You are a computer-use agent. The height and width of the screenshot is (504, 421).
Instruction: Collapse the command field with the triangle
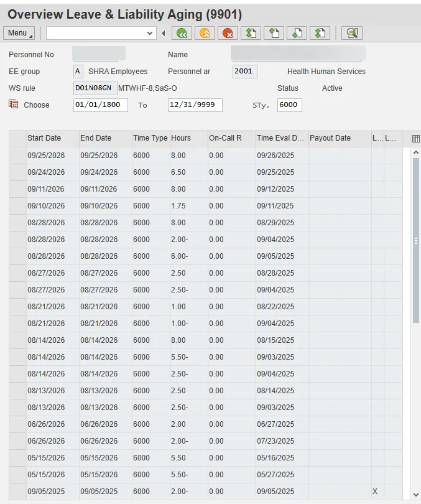point(164,33)
